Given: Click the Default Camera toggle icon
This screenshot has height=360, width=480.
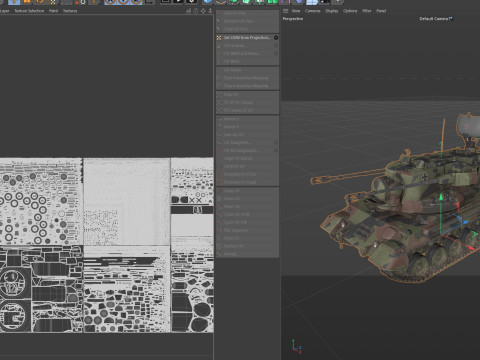Looking at the screenshot, I should click(451, 19).
